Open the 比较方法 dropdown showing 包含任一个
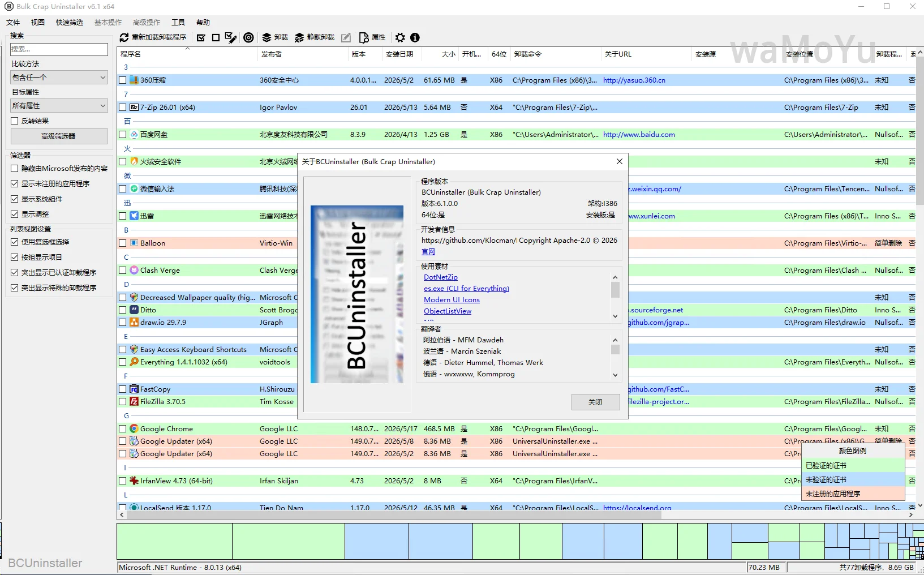The width and height of the screenshot is (924, 575). tap(59, 78)
